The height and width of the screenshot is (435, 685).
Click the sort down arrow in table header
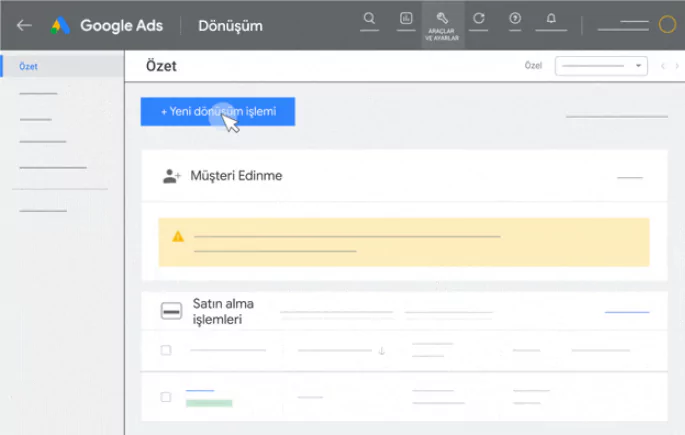point(381,351)
